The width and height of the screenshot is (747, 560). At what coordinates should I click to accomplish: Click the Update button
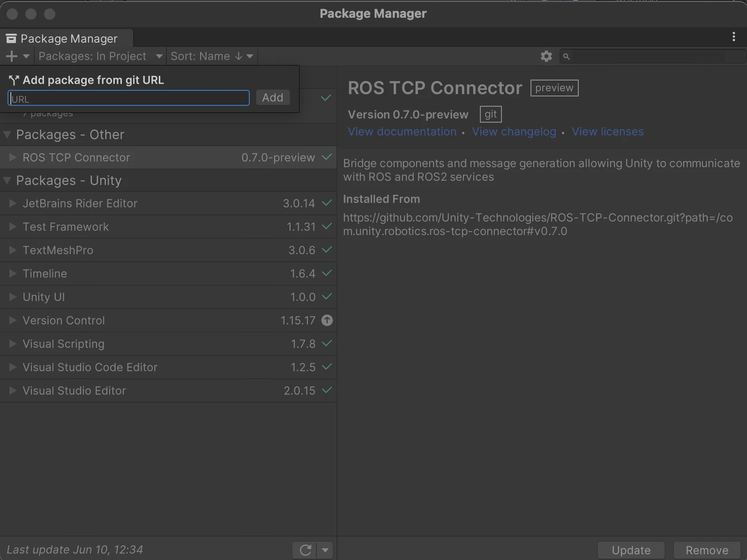click(631, 550)
